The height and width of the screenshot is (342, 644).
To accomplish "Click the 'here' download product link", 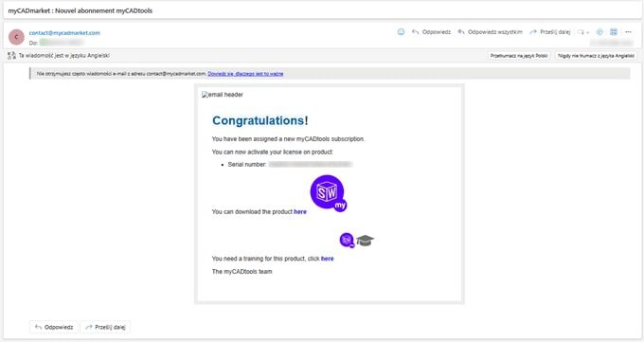I will coord(300,211).
